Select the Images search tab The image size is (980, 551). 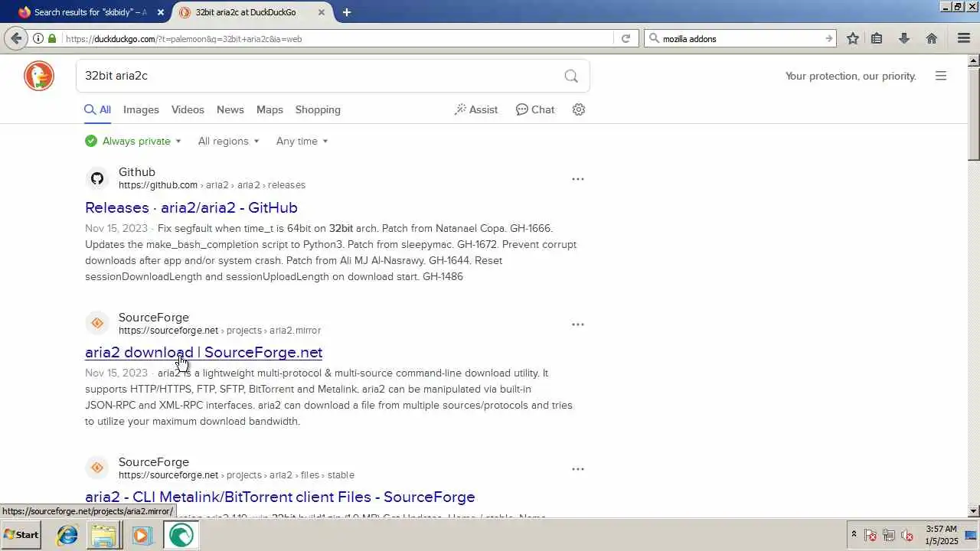point(141,109)
